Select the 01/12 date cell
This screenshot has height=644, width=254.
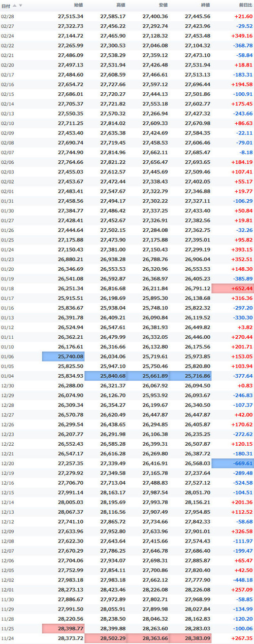pyautogui.click(x=8, y=327)
